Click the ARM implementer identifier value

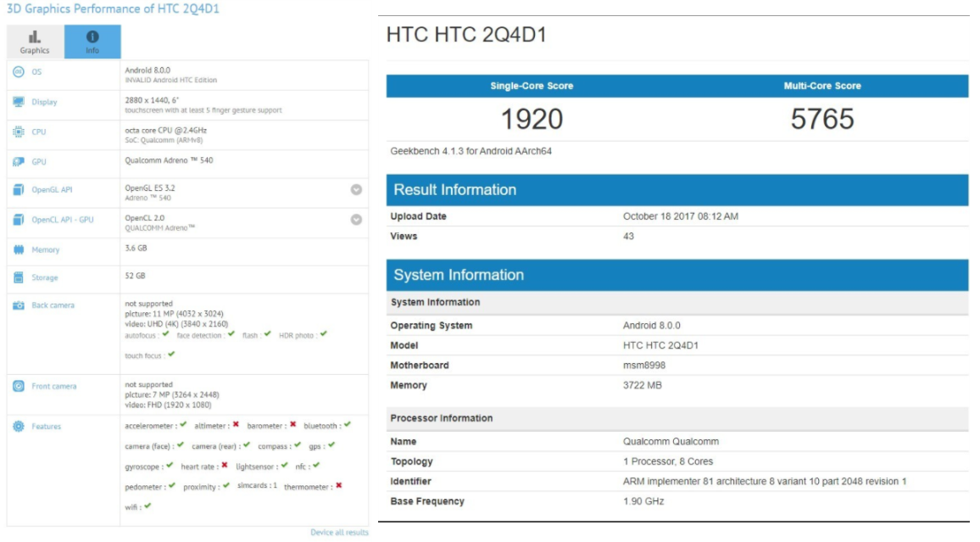coord(765,482)
